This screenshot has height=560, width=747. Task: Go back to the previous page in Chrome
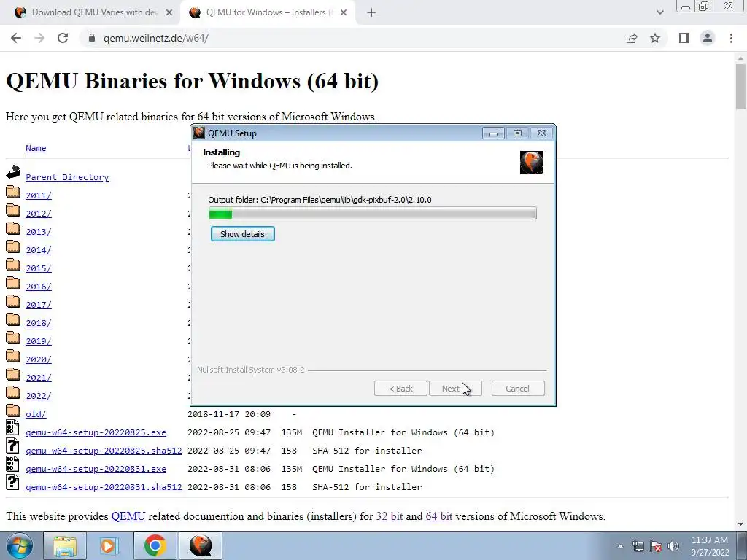click(16, 38)
